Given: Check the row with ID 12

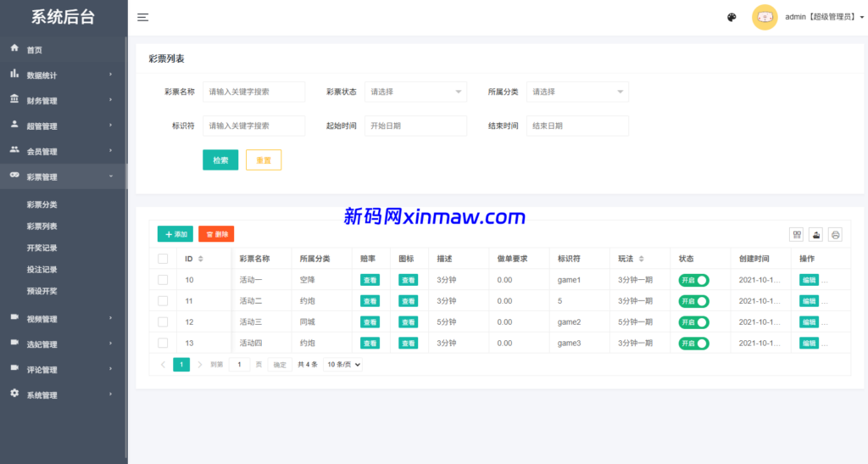Looking at the screenshot, I should 163,321.
